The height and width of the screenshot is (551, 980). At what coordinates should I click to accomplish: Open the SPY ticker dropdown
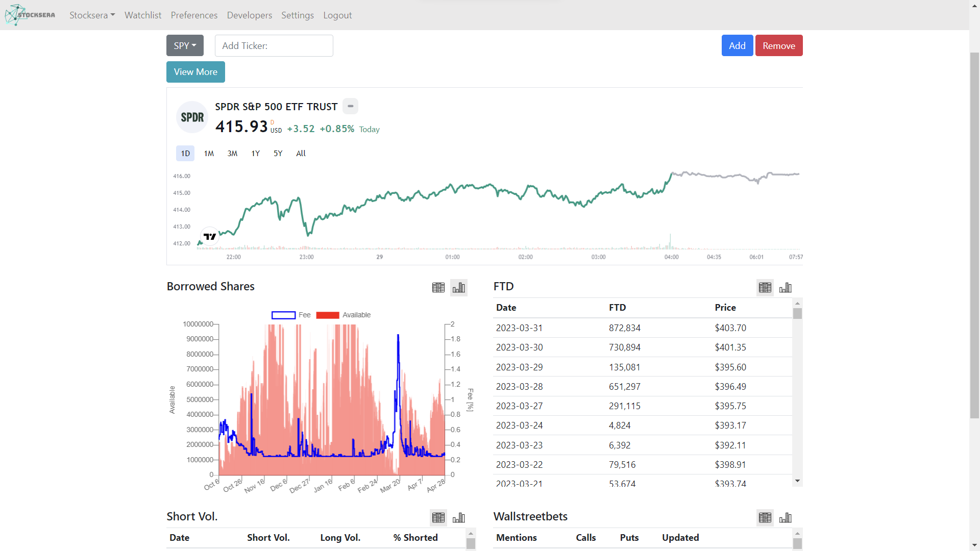(x=185, y=45)
